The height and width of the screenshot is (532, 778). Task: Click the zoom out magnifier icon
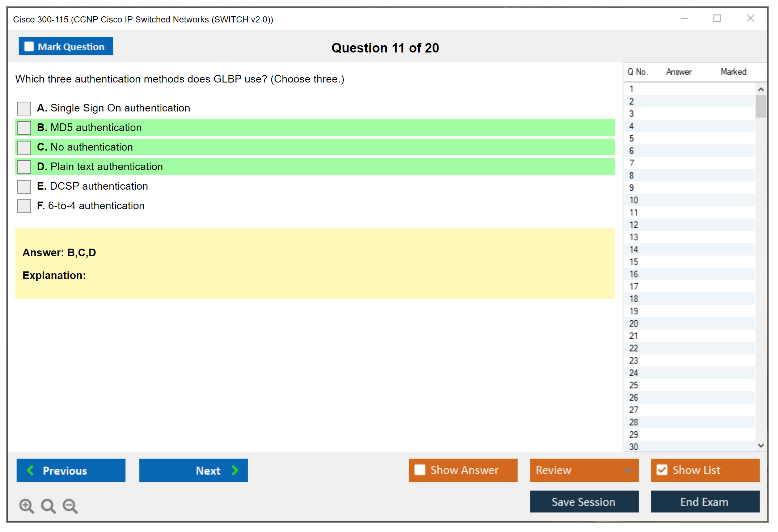point(70,506)
